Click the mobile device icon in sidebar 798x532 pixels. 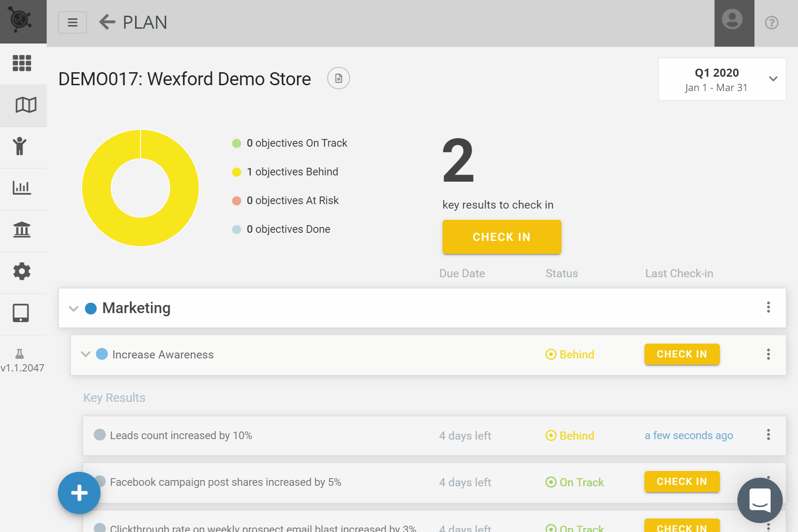click(22, 313)
